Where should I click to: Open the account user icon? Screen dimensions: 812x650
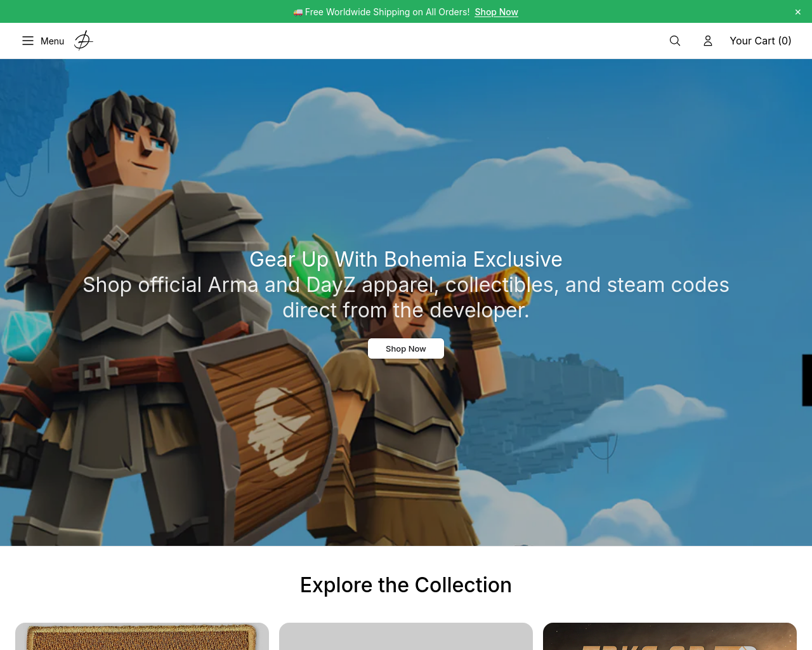click(708, 41)
